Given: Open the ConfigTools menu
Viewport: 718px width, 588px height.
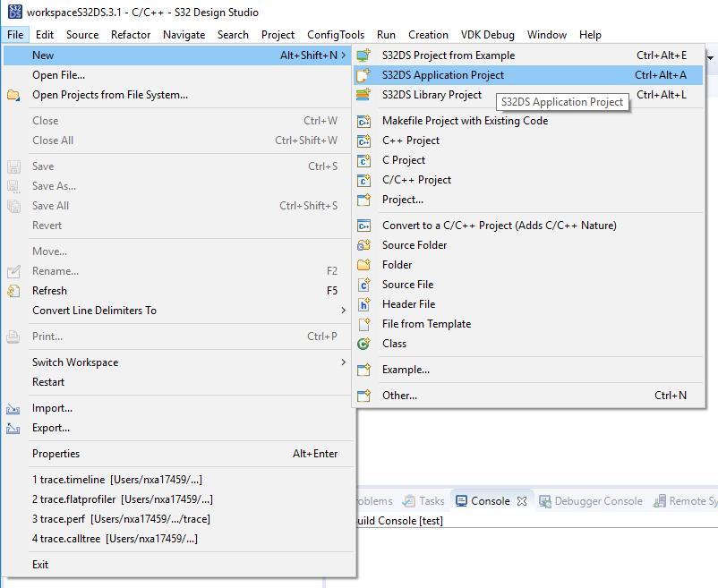Looking at the screenshot, I should 336,34.
